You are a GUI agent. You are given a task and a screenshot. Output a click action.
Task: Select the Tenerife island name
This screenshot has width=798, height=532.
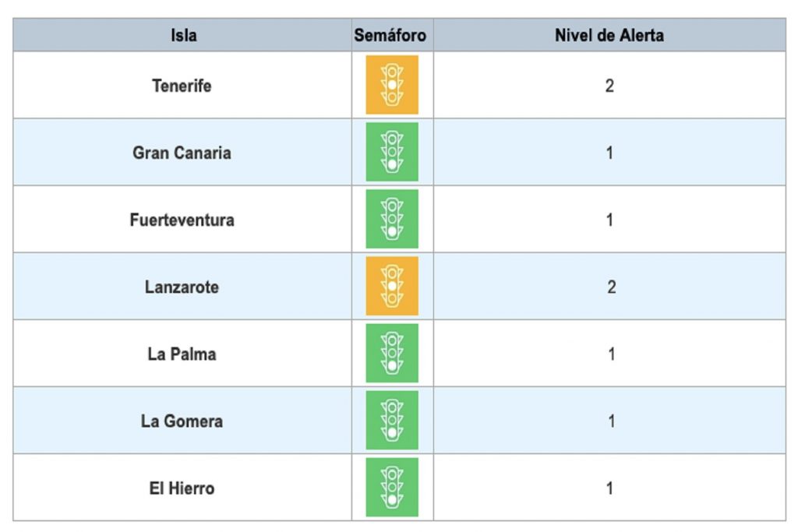(x=182, y=86)
